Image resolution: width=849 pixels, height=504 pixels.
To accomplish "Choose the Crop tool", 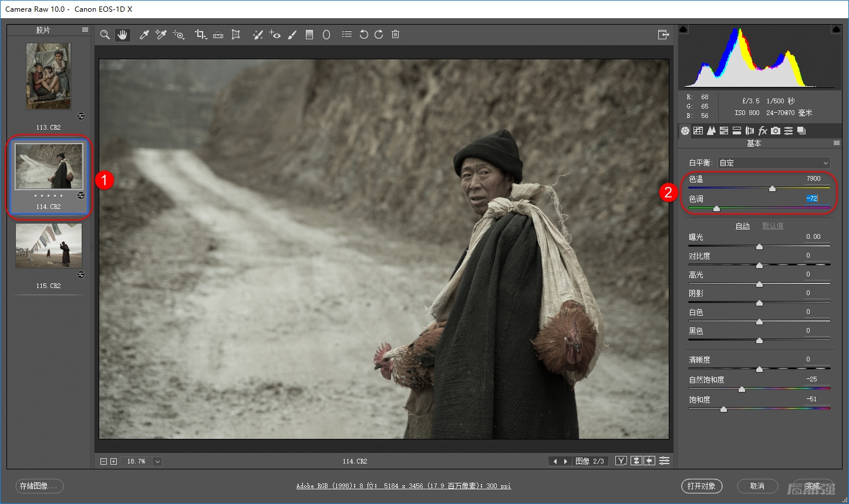I will pos(200,35).
